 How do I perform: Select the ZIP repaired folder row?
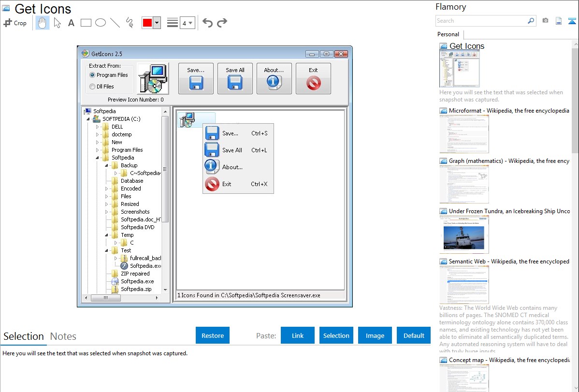pyautogui.click(x=130, y=274)
